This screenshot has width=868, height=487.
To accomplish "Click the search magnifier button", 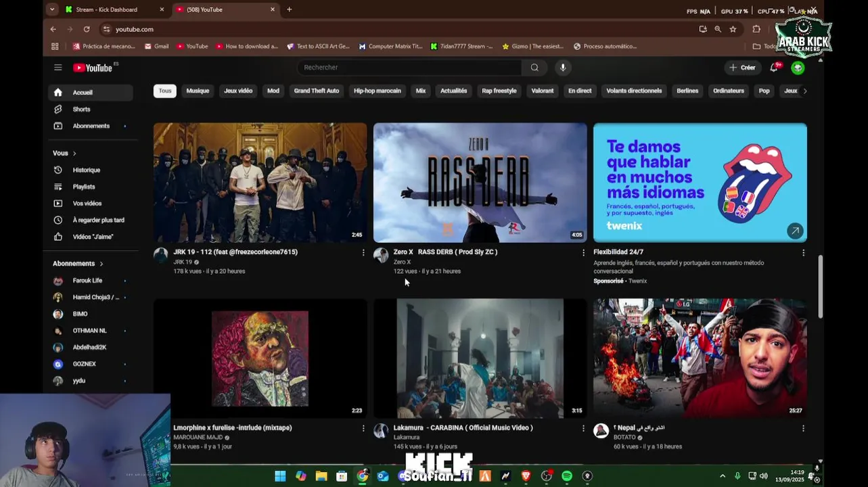I will (534, 68).
